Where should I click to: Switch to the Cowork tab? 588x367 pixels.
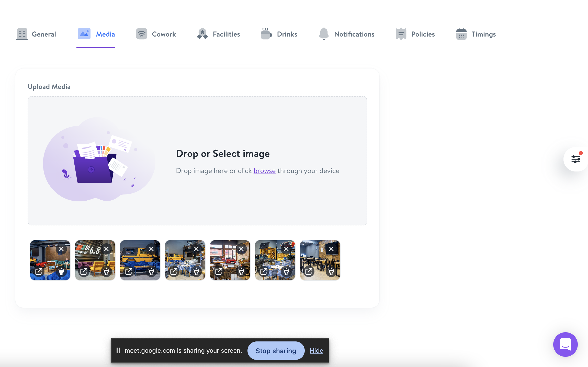(x=156, y=34)
